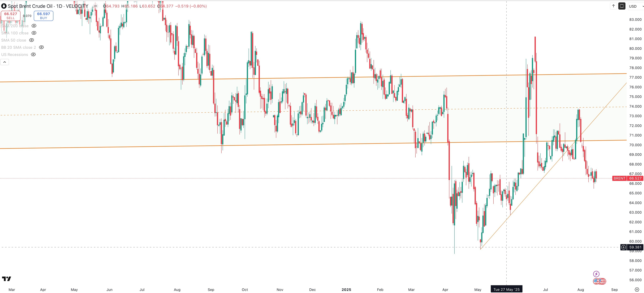The height and width of the screenshot is (293, 644).
Task: Click the O64.793 open value
Action: pyautogui.click(x=111, y=6)
